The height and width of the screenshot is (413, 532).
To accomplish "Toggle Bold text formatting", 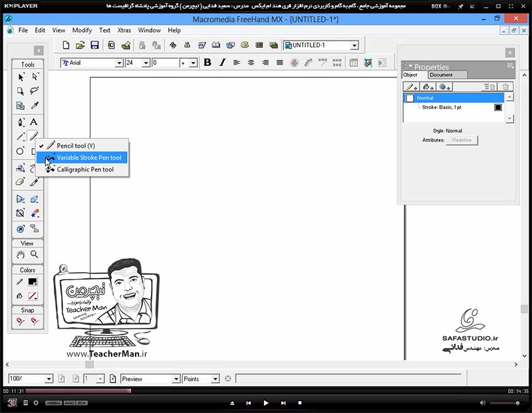I will pos(207,63).
